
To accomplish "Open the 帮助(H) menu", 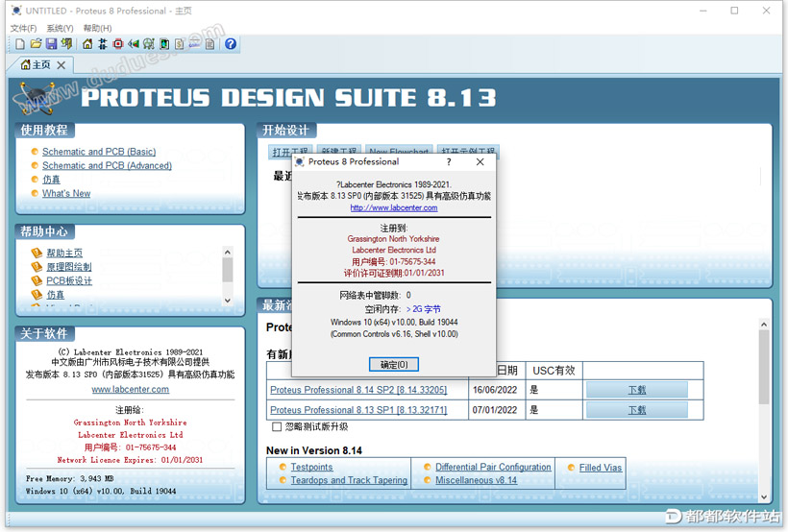I will [x=97, y=28].
